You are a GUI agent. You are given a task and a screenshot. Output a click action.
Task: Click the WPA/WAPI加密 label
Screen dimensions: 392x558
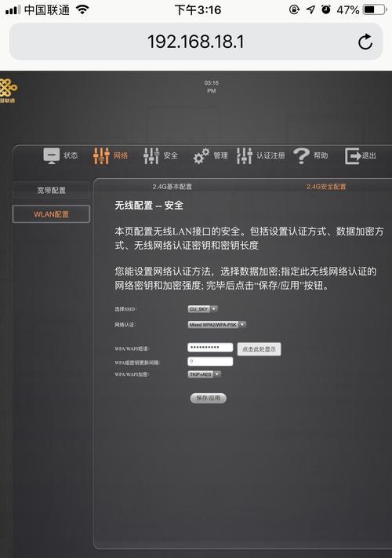coord(132,374)
